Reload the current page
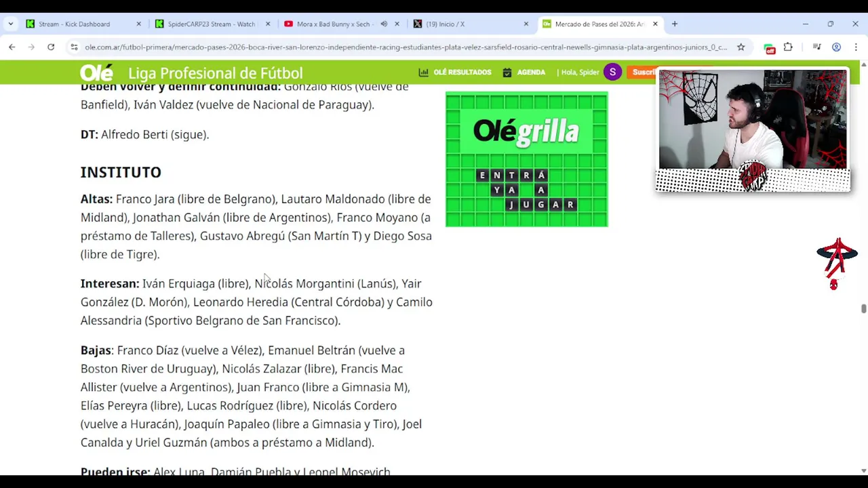868x488 pixels. pyautogui.click(x=51, y=47)
